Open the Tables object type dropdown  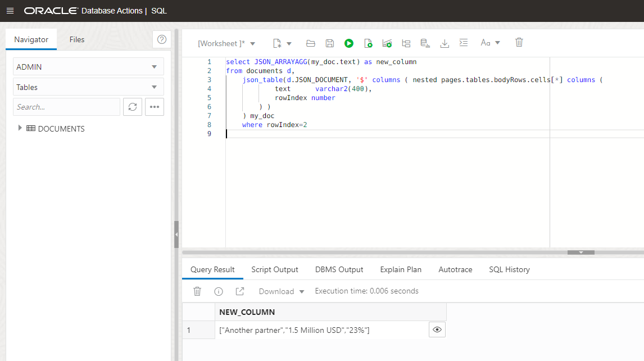[x=88, y=87]
